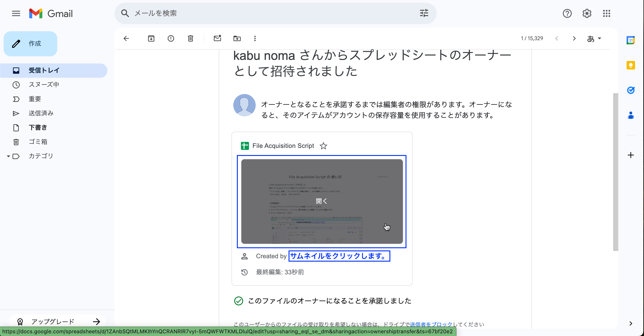
Task: Open Google Calendar side panel icon
Action: tap(631, 40)
